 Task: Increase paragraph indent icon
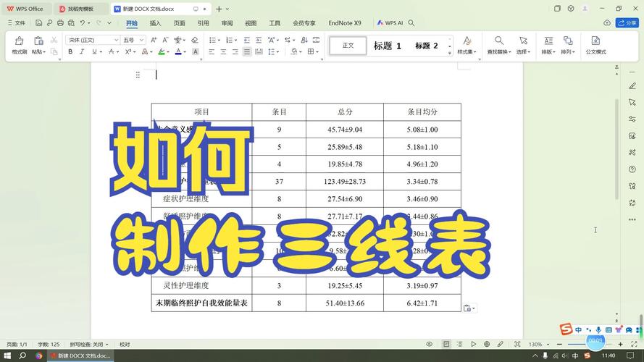click(259, 40)
